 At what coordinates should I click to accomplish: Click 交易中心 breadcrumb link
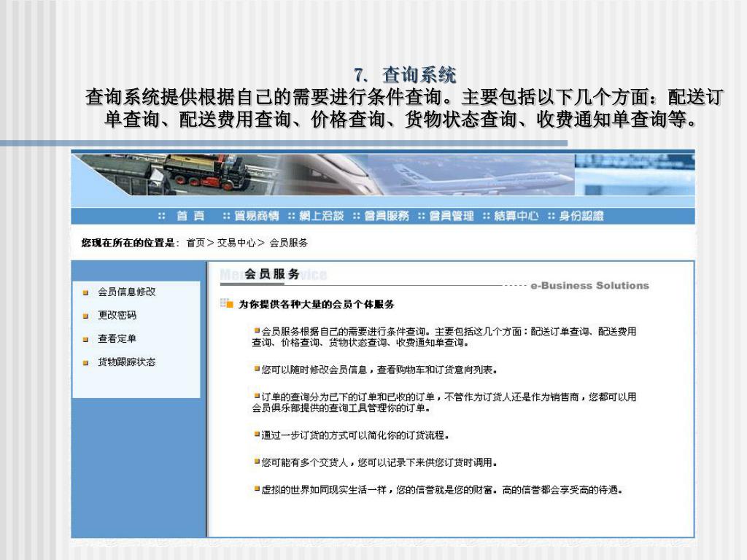coord(236,243)
